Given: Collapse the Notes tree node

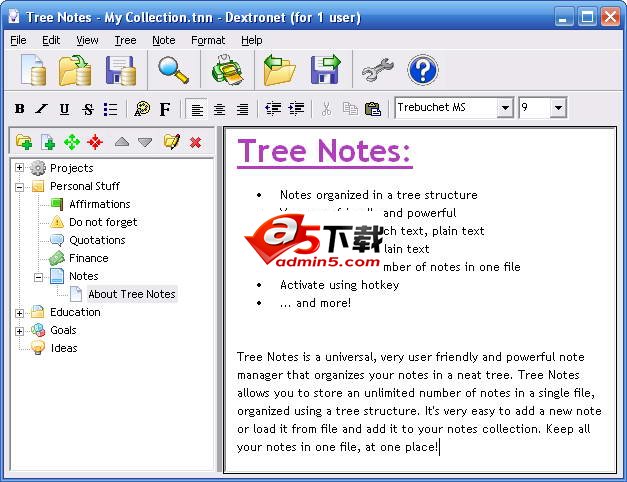Looking at the screenshot, I should 38,276.
